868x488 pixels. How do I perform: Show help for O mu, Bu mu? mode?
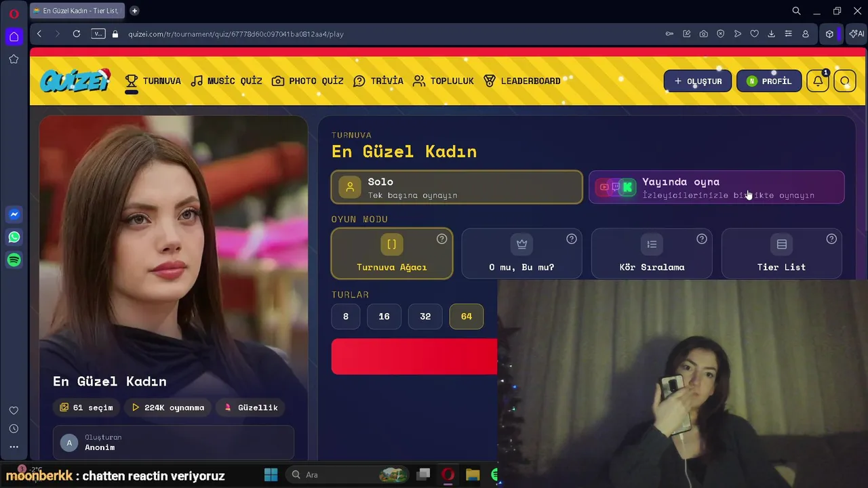point(572,239)
